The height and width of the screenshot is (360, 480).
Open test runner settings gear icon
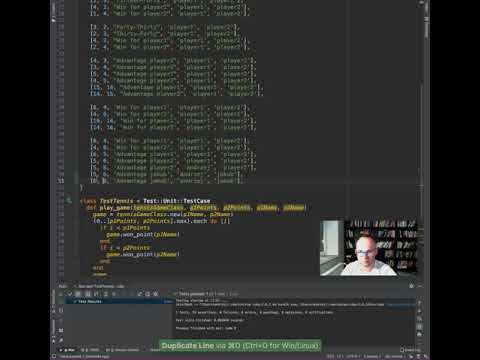156,294
